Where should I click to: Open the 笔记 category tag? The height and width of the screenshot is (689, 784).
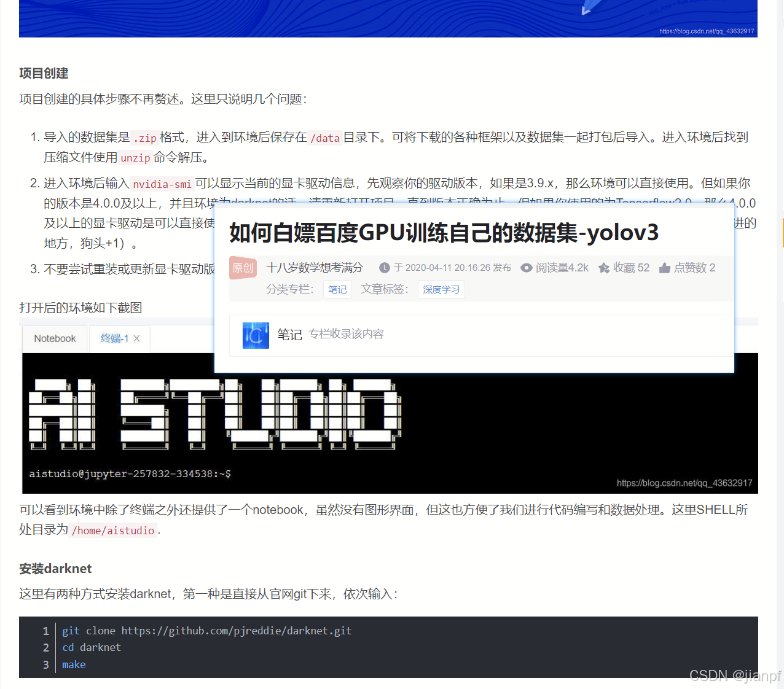[x=337, y=289]
